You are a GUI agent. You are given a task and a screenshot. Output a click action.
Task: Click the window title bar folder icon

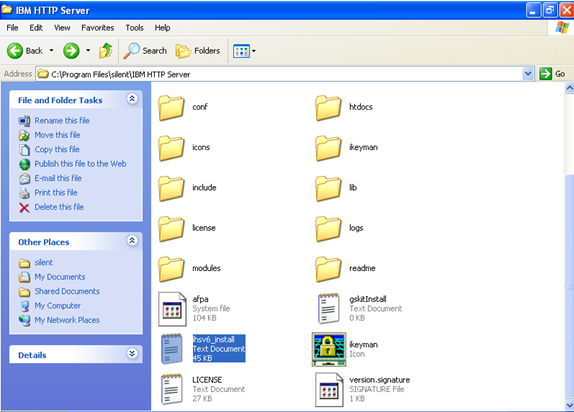(x=7, y=10)
